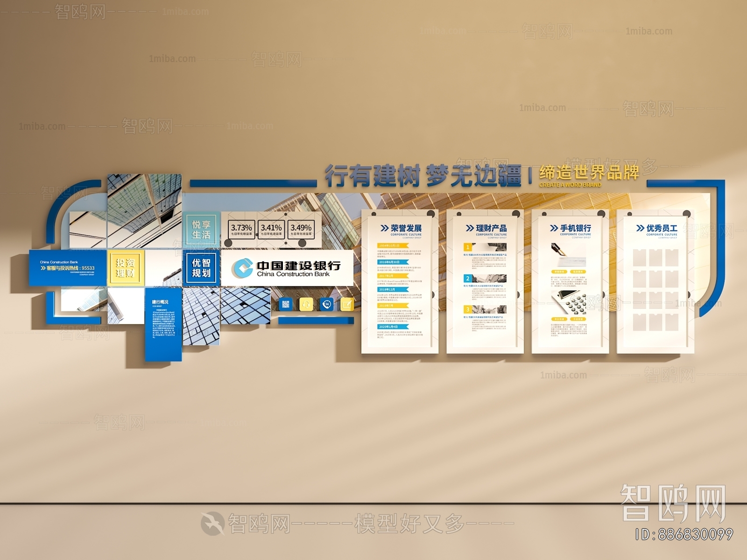Click the yellow edit note icon
This screenshot has height=560, width=747.
pos(347,305)
